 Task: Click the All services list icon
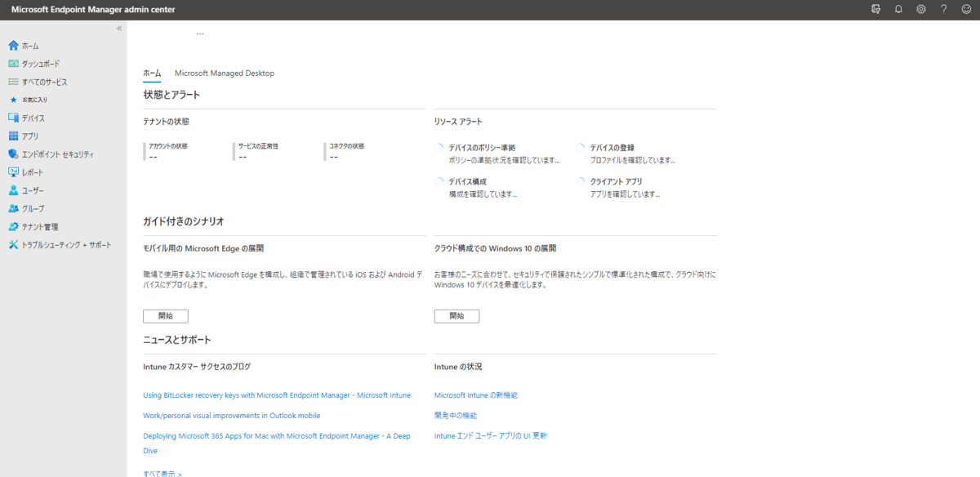(13, 82)
